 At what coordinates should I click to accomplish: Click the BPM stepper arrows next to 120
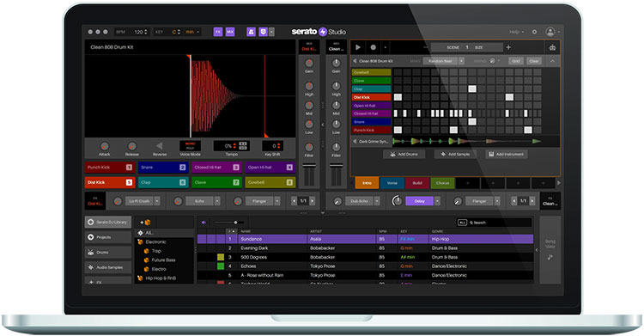pos(146,32)
